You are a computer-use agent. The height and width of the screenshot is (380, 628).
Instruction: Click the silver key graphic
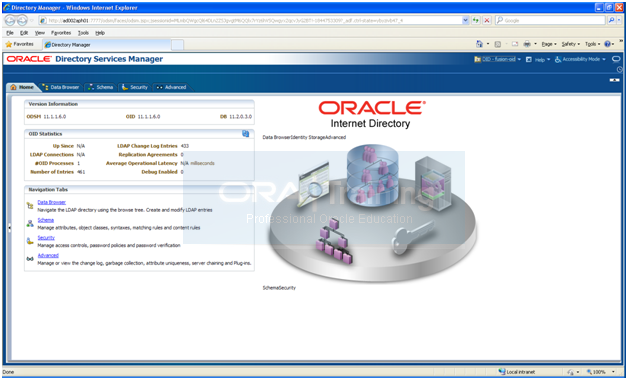click(x=412, y=237)
